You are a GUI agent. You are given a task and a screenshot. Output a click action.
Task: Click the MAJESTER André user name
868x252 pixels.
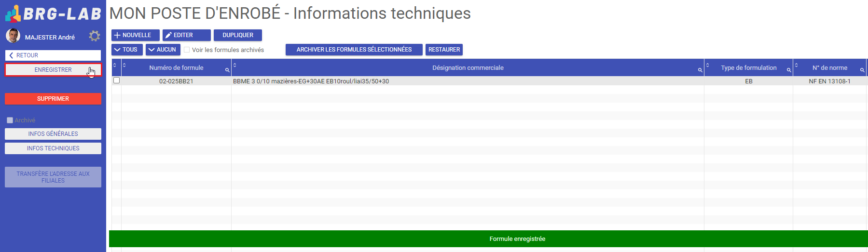pos(50,37)
